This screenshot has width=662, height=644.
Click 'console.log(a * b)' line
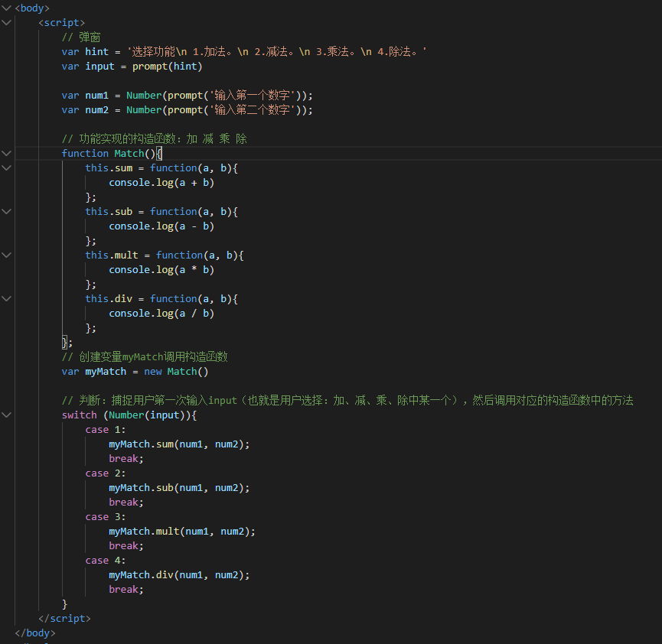tap(161, 270)
